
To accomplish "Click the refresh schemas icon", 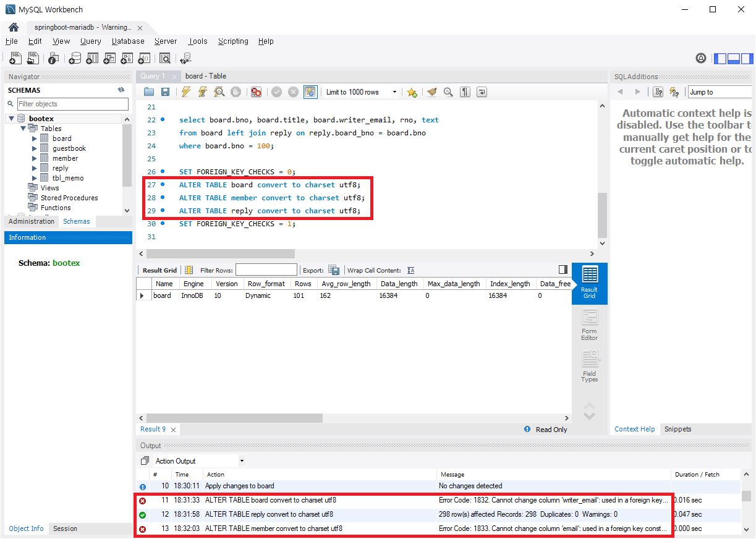I will (121, 90).
